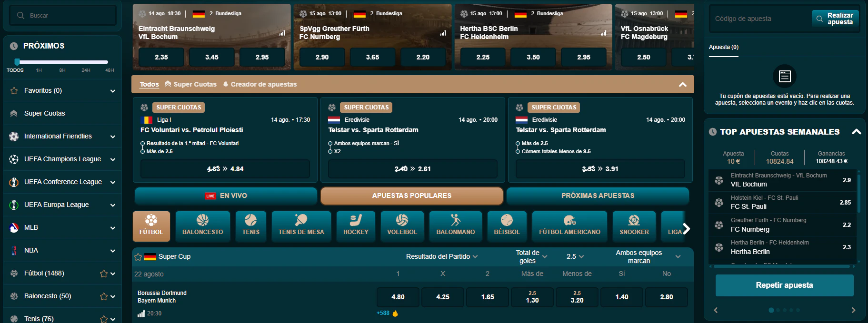Viewport: 868px width, 323px height.
Task: Click the next arrow in the sports carousel
Action: [686, 229]
